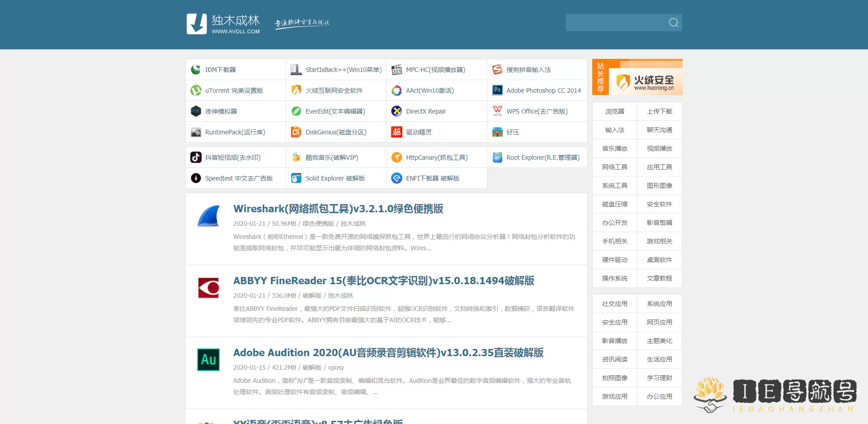The image size is (868, 424).
Task: Open the Wireshark shark fin thumbnail
Action: point(208,216)
